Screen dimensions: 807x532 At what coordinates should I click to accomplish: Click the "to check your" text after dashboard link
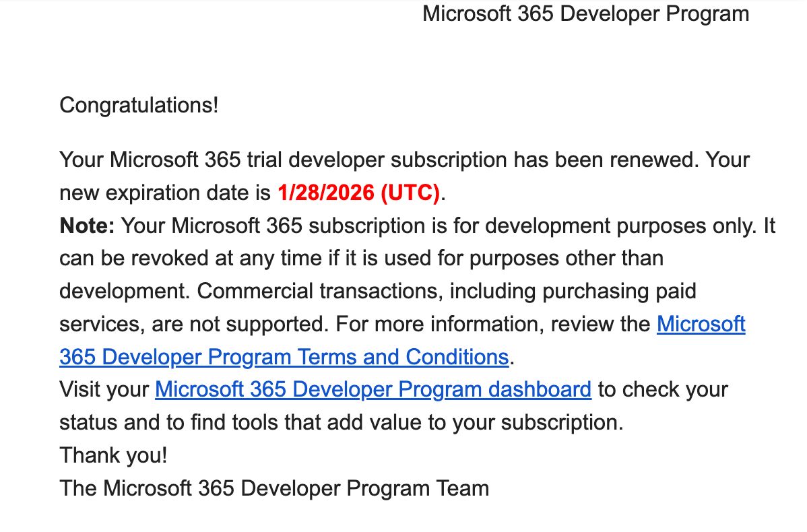click(663, 389)
